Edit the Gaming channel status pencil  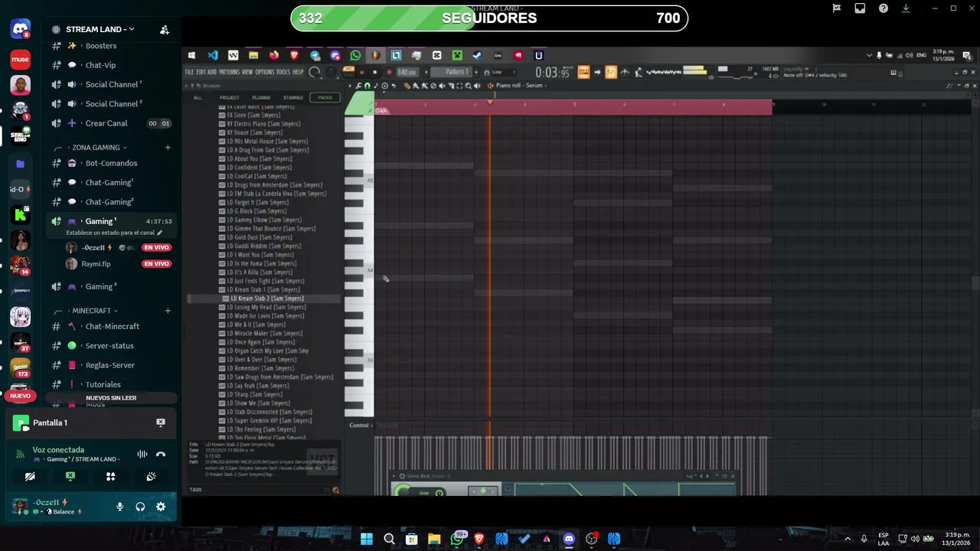[160, 233]
